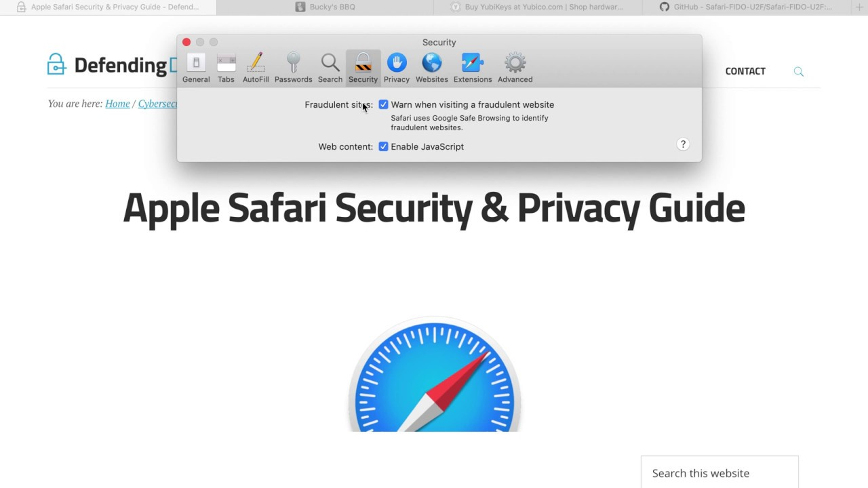The height and width of the screenshot is (488, 868).
Task: Open the Privacy preferences pane
Action: click(397, 68)
